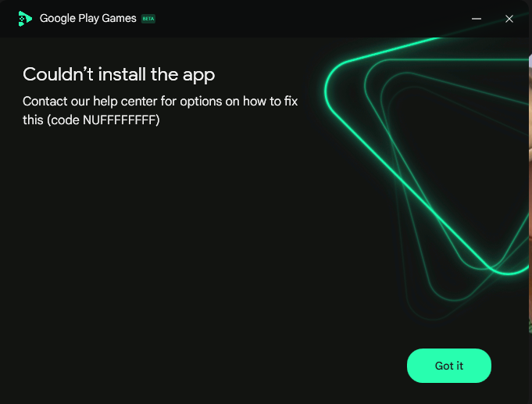Click the Google Play Games logo icon
The height and width of the screenshot is (404, 532).
pyautogui.click(x=25, y=19)
